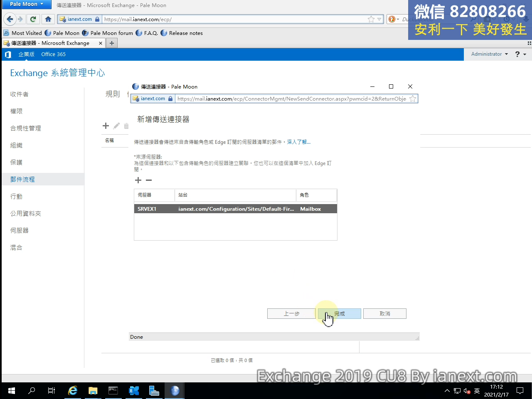The width and height of the screenshot is (532, 399).
Task: Click the popup window URL field
Action: point(292,99)
